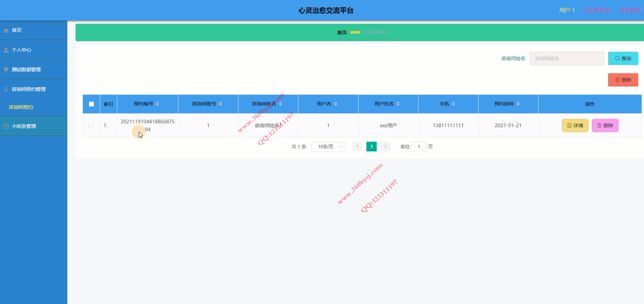This screenshot has height=304, width=644.
Task: Click the red 删除 batch delete button
Action: click(623, 80)
